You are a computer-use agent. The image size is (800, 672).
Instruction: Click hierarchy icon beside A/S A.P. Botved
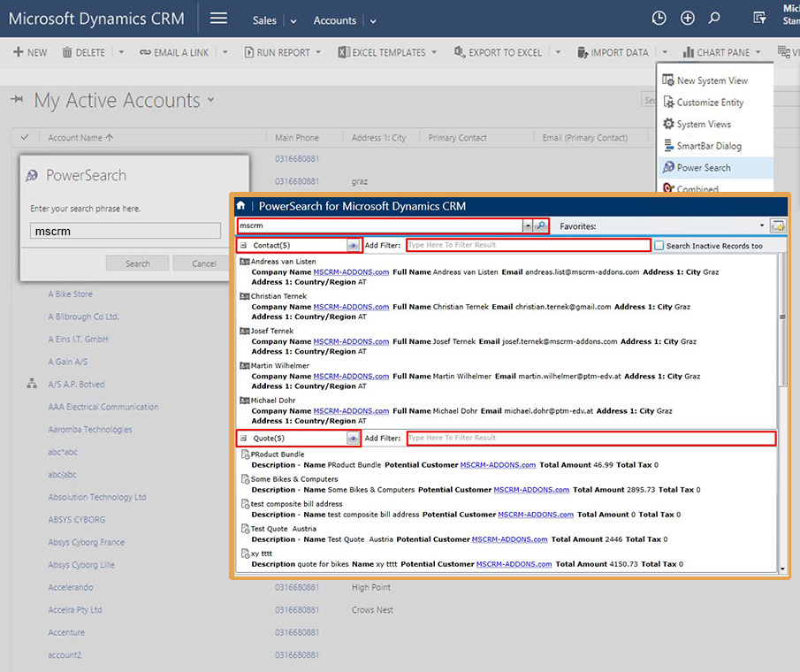coord(32,384)
